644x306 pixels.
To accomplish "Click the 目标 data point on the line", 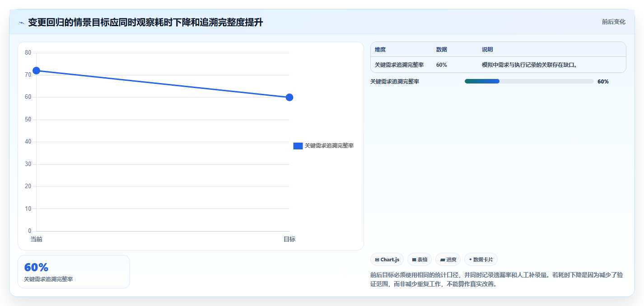I will coord(289,97).
